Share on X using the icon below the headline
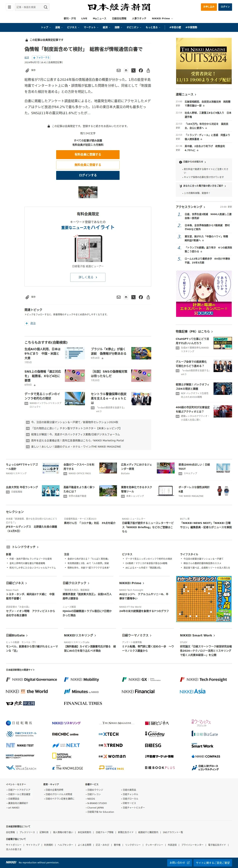This screenshot has width=238, height=868. [x=133, y=70]
